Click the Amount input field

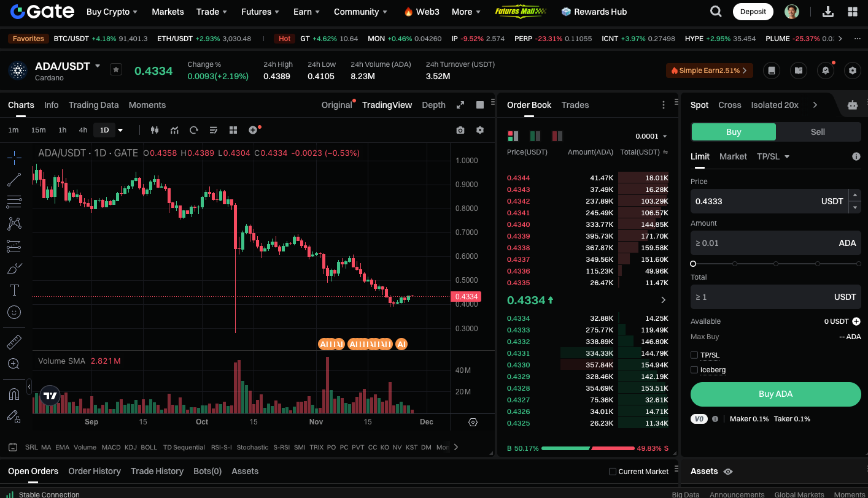[776, 243]
